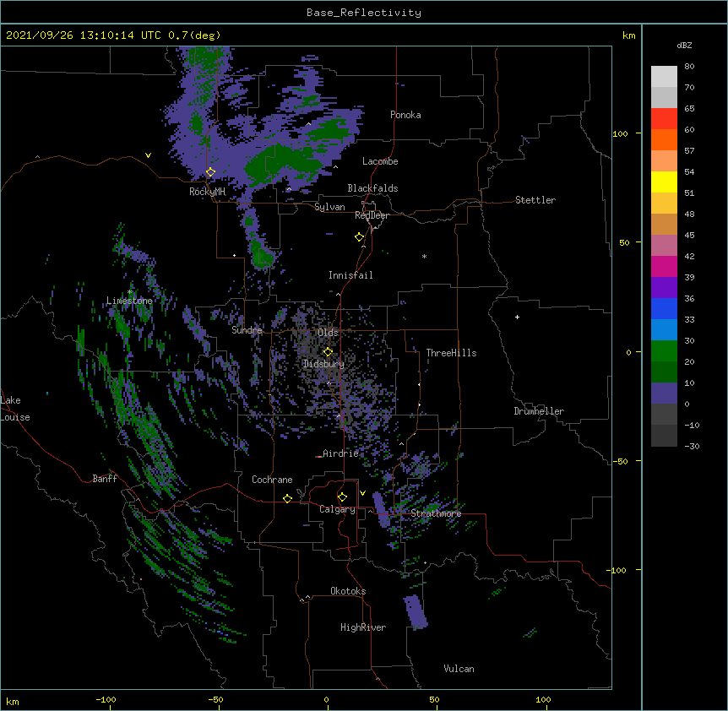Select the Didsbury label
728x711 pixels.
(x=323, y=364)
